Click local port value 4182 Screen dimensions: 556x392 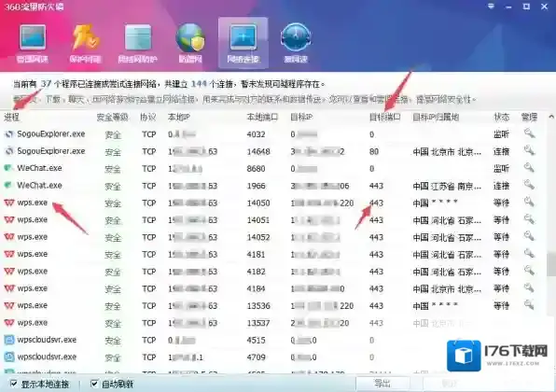click(256, 272)
